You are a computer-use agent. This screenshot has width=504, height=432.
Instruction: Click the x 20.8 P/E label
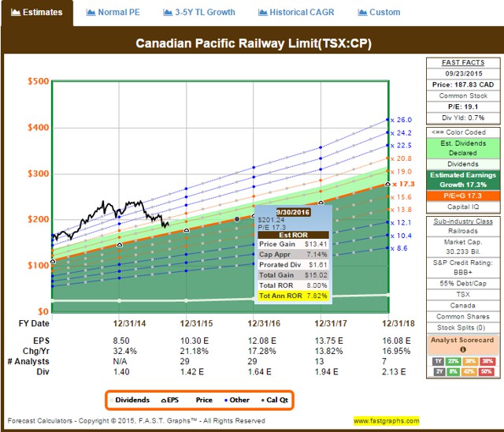[401, 158]
